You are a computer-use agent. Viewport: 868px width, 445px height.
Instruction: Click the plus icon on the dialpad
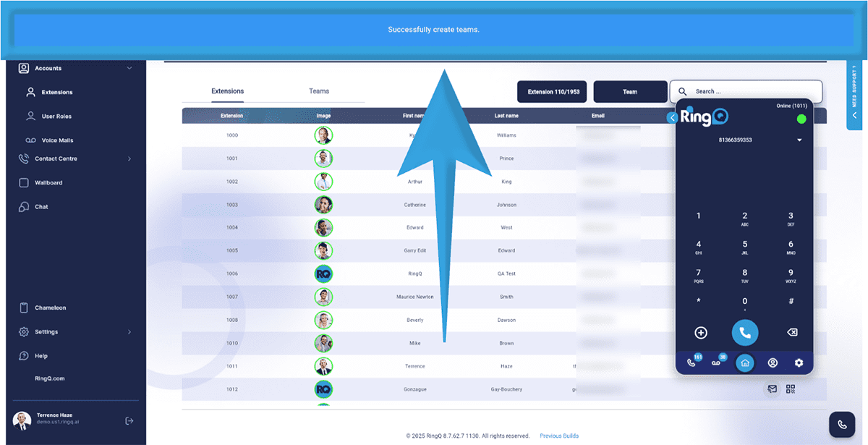pyautogui.click(x=700, y=333)
